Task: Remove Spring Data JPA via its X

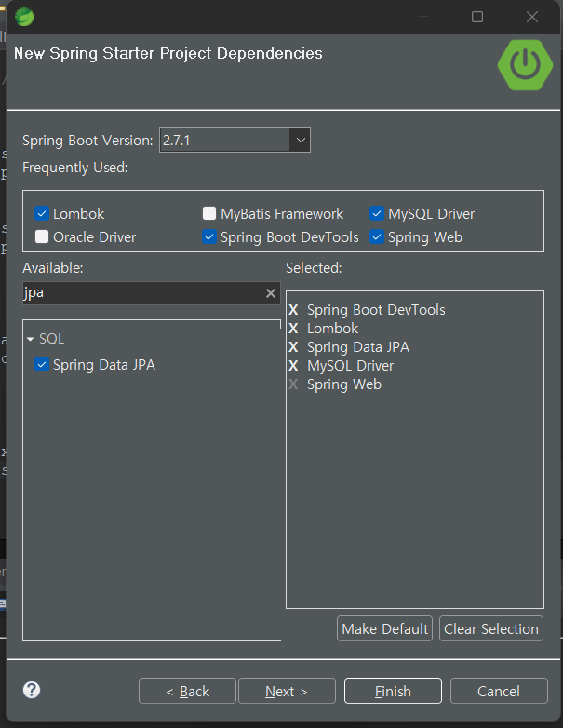Action: 293,347
